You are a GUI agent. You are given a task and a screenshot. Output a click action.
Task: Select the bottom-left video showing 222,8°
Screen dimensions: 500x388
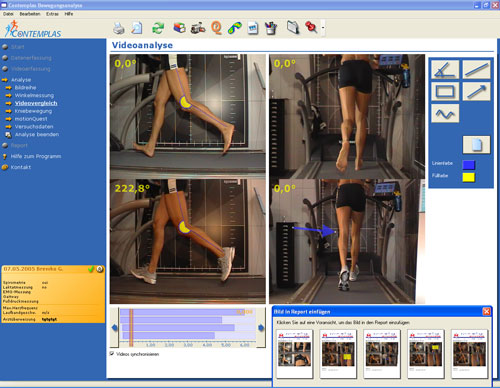pyautogui.click(x=188, y=241)
